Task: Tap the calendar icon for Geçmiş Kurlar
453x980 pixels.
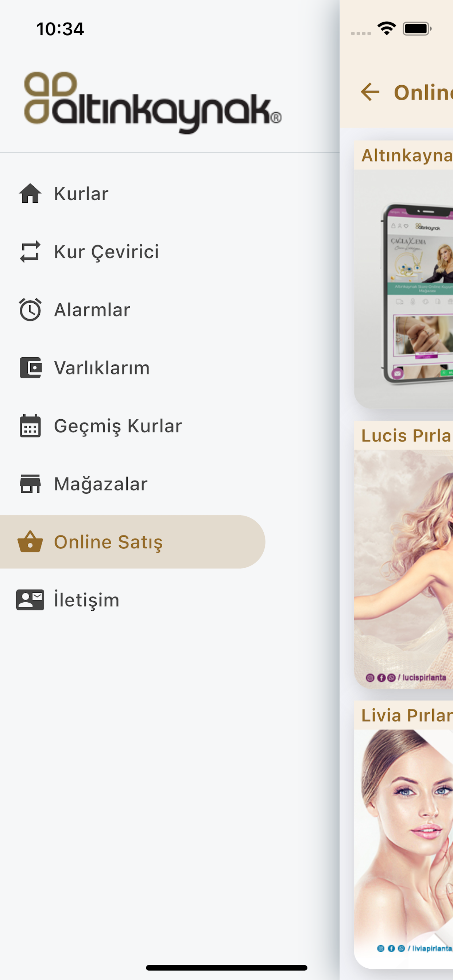Action: point(30,426)
